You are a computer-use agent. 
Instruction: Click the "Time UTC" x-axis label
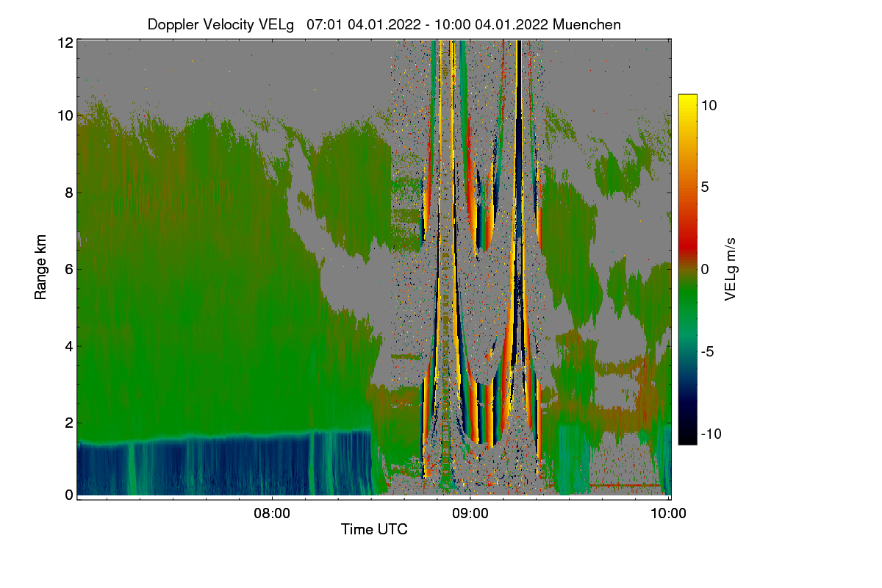(x=374, y=529)
